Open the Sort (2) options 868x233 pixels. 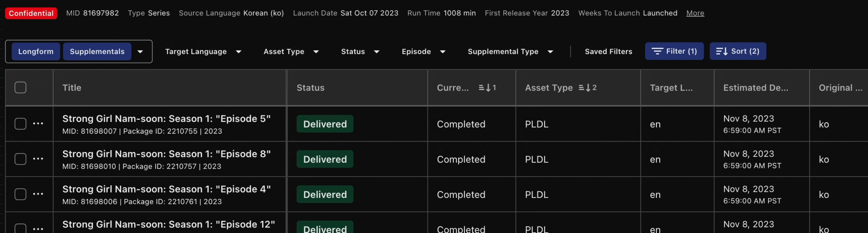click(x=737, y=51)
